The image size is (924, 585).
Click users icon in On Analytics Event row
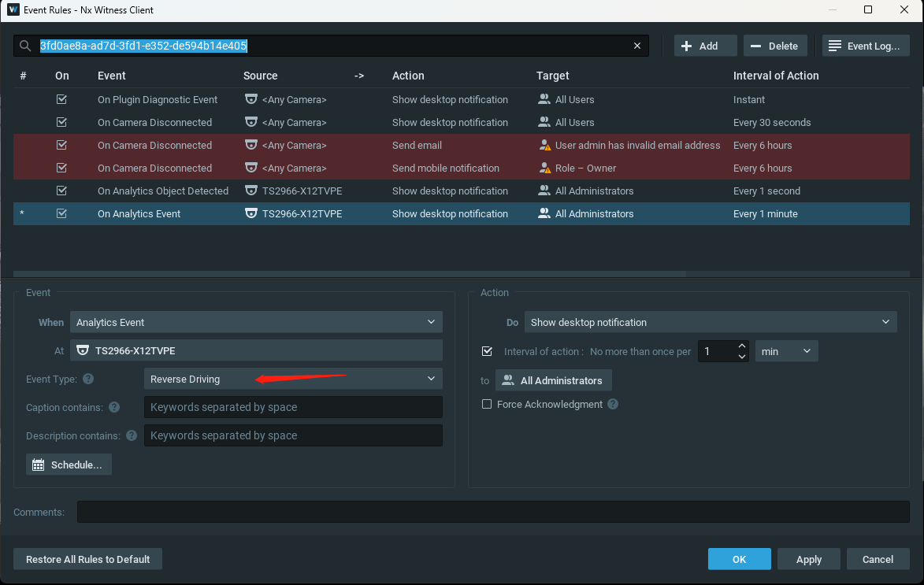click(544, 214)
